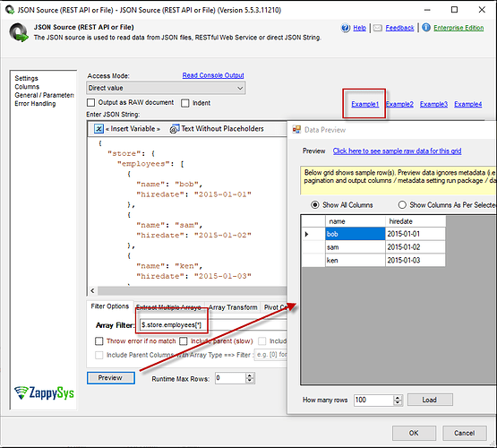This screenshot has width=497, height=448.
Task: Increase Runtime Max Rows with up arrow
Action: 250,375
